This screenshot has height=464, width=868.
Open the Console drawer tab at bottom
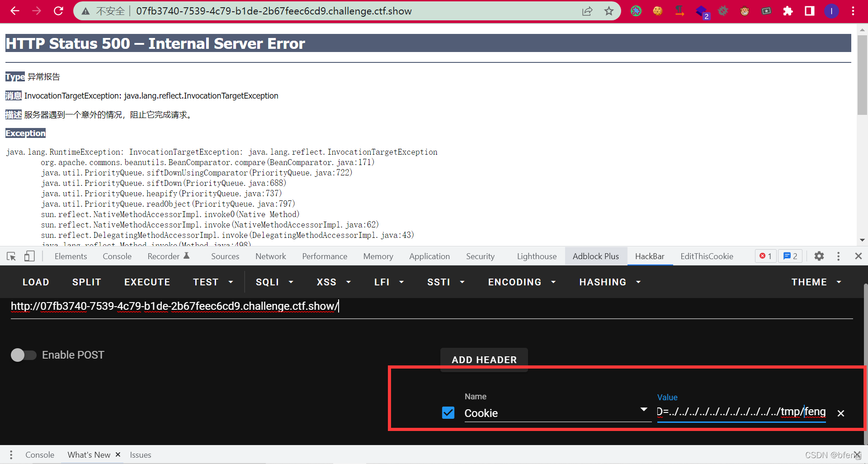click(40, 455)
